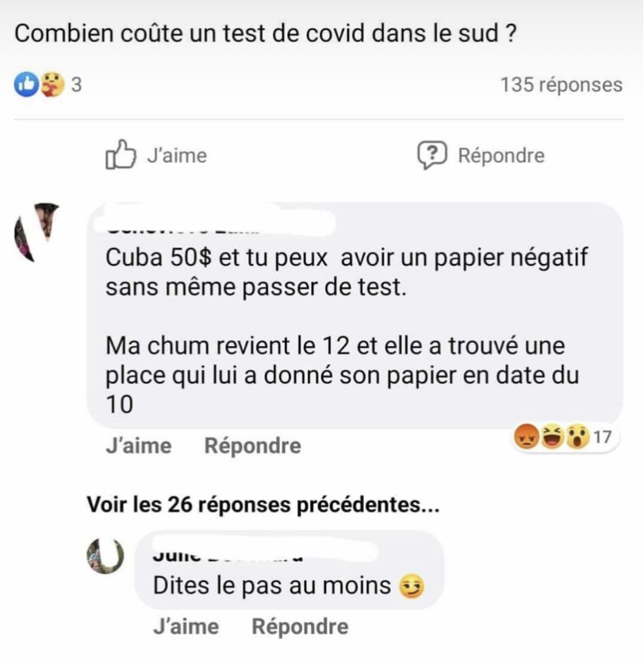644x661 pixels.
Task: Open the first commenter's profile picture
Action: [36, 232]
